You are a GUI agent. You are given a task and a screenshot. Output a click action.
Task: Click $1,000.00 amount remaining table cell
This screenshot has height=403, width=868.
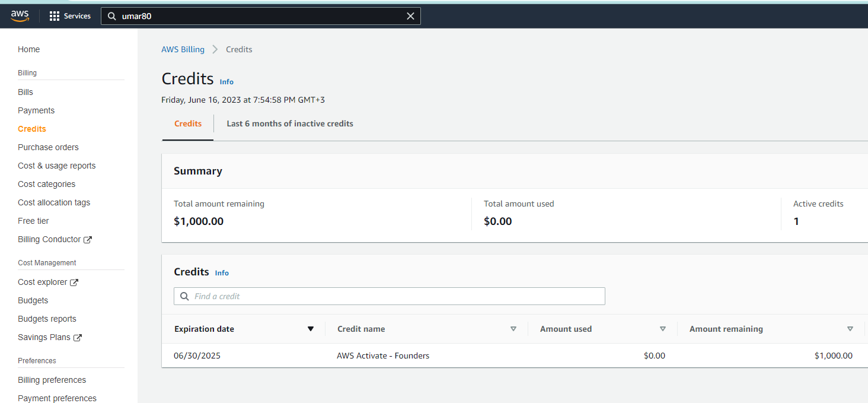click(834, 356)
